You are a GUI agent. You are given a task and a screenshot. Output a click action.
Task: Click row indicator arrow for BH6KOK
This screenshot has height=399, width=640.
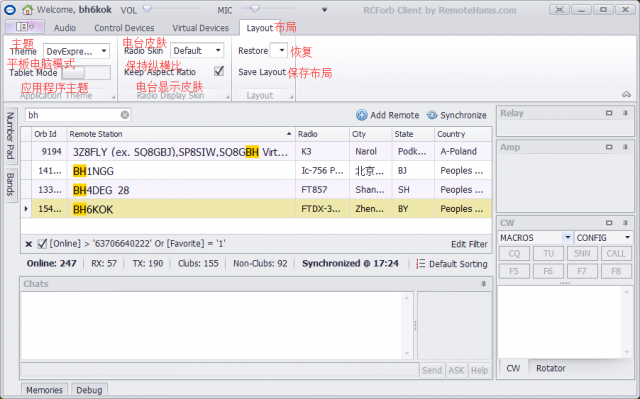(x=26, y=209)
